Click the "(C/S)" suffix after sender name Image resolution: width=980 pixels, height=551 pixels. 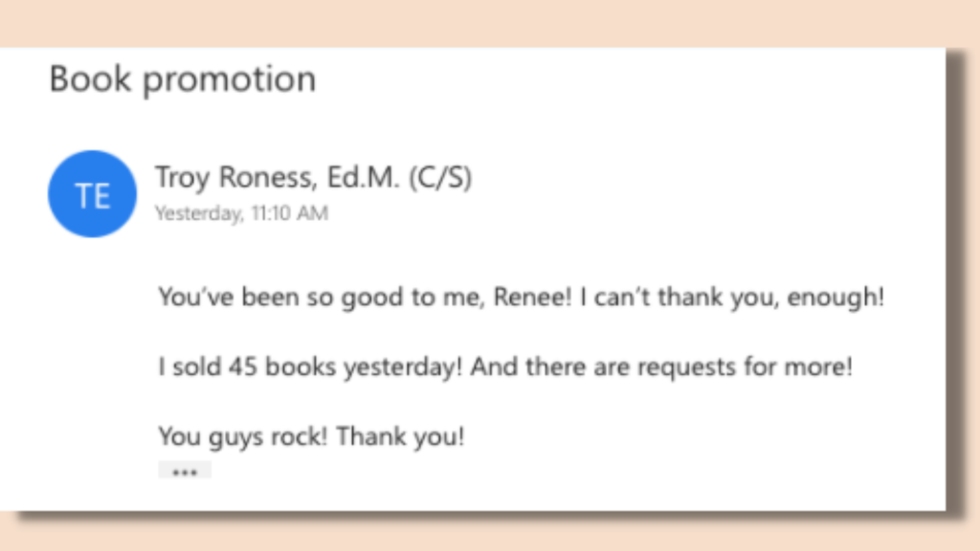pyautogui.click(x=440, y=178)
